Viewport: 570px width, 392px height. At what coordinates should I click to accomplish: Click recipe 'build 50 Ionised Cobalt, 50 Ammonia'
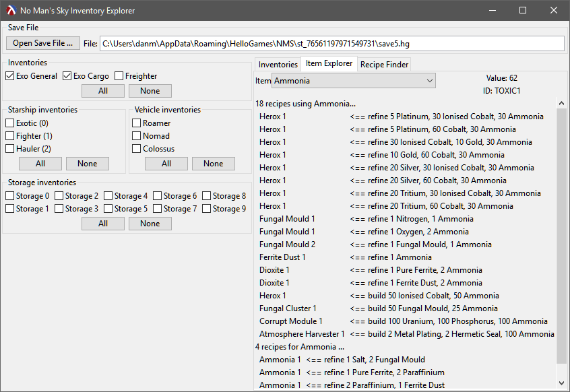[x=433, y=296]
